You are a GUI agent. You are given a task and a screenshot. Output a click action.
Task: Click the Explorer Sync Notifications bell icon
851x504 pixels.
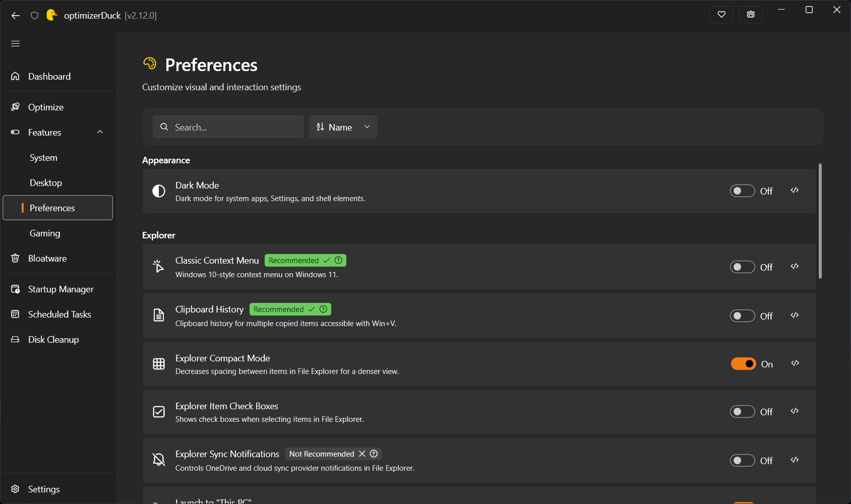[159, 460]
